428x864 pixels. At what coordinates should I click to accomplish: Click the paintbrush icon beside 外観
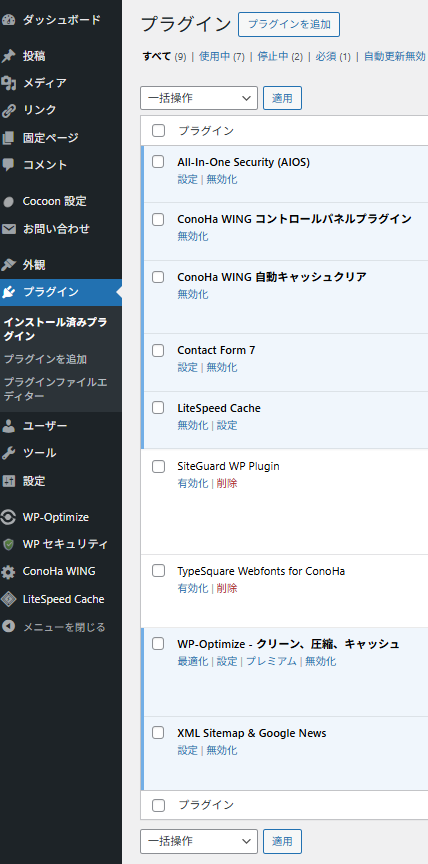coord(8,265)
